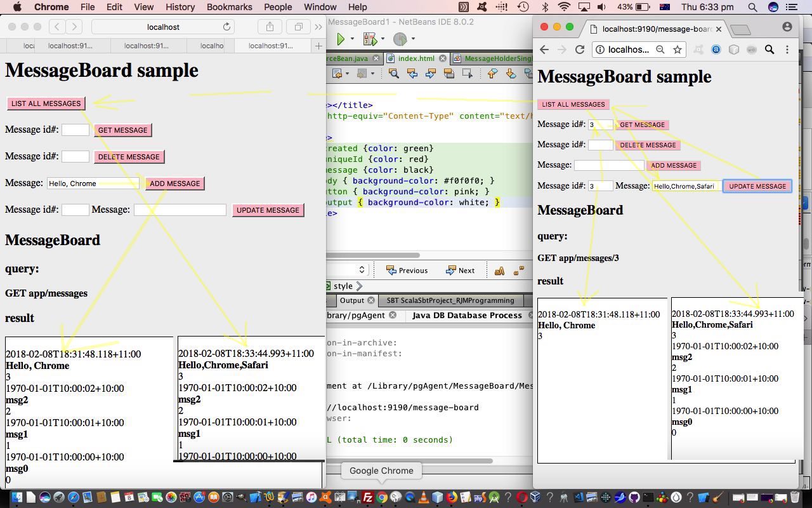Switch to the index.html editor tab
Screen dimensions: 812x508
(x=416, y=58)
